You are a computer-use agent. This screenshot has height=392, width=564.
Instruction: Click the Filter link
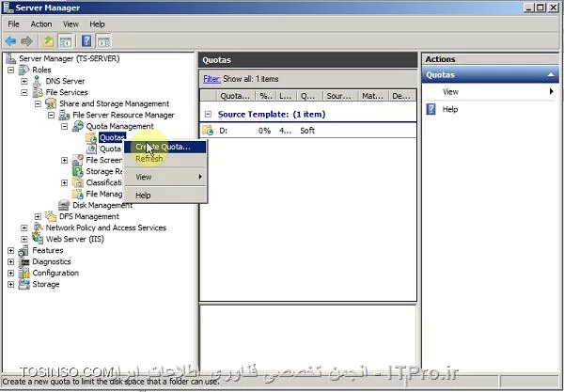click(x=211, y=79)
